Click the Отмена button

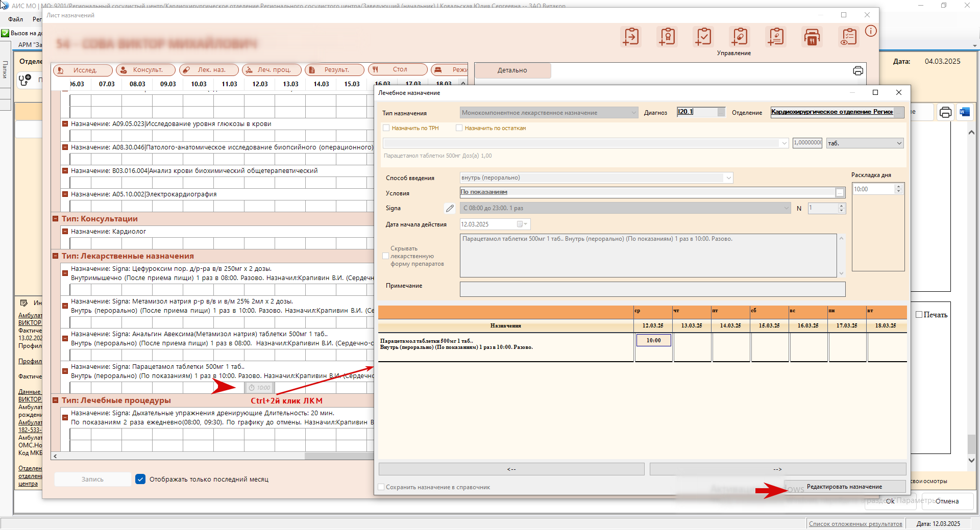coord(947,501)
